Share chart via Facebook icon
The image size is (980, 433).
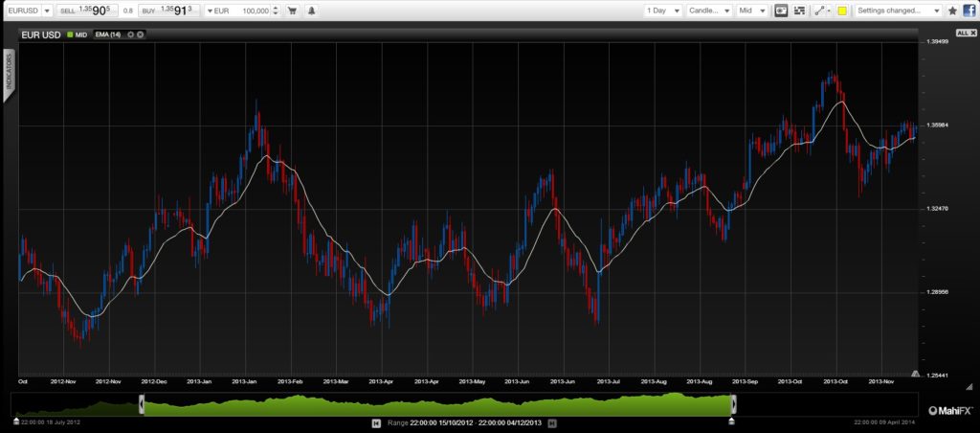click(x=969, y=11)
